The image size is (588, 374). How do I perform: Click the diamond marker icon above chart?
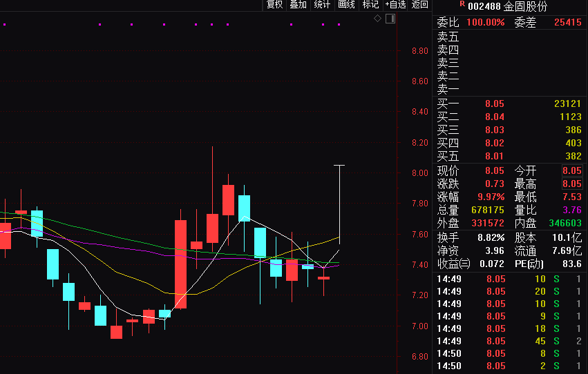(x=378, y=19)
